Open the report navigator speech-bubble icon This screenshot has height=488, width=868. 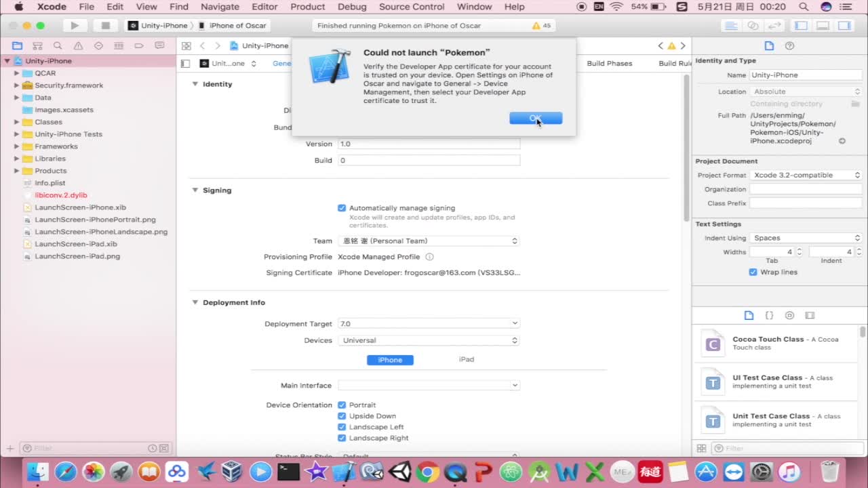[159, 46]
